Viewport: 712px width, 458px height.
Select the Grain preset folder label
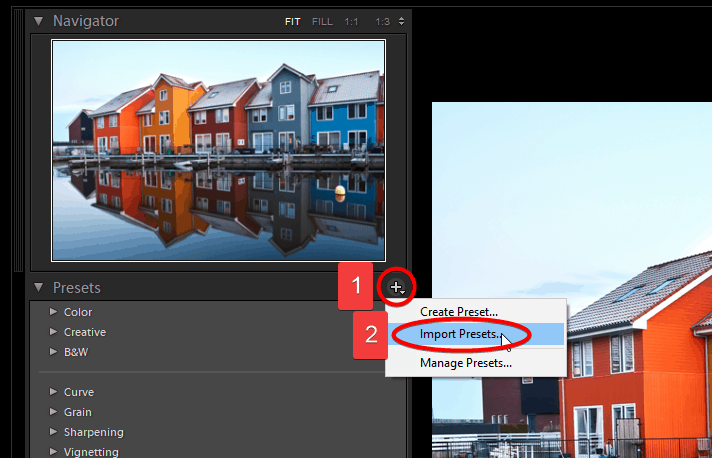(78, 412)
